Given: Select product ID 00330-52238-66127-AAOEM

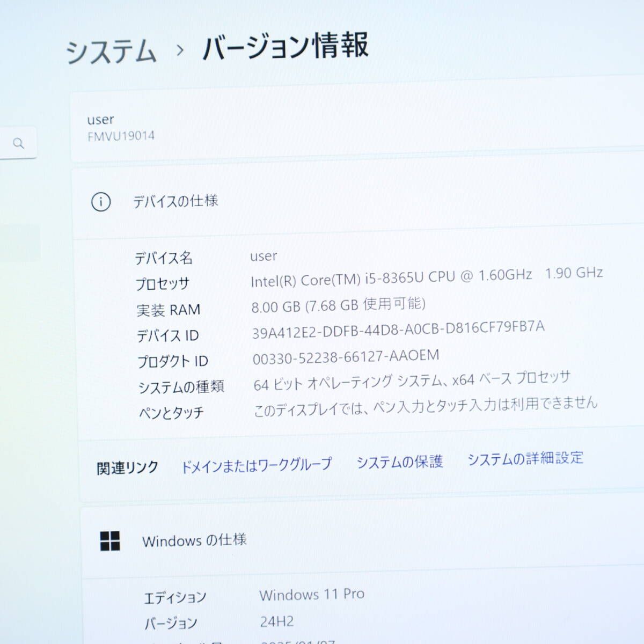Looking at the screenshot, I should point(346,357).
